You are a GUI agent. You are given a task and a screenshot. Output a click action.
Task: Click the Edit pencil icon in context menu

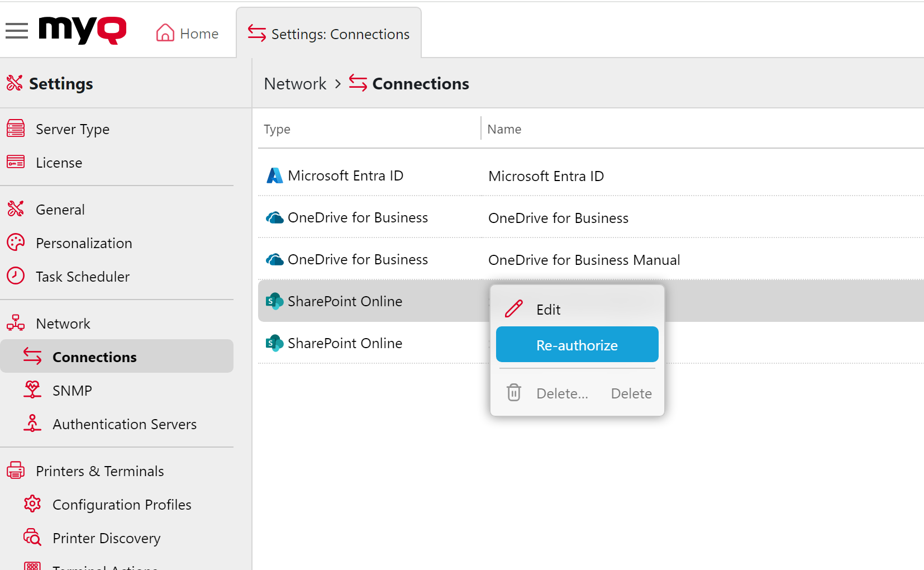[513, 308]
